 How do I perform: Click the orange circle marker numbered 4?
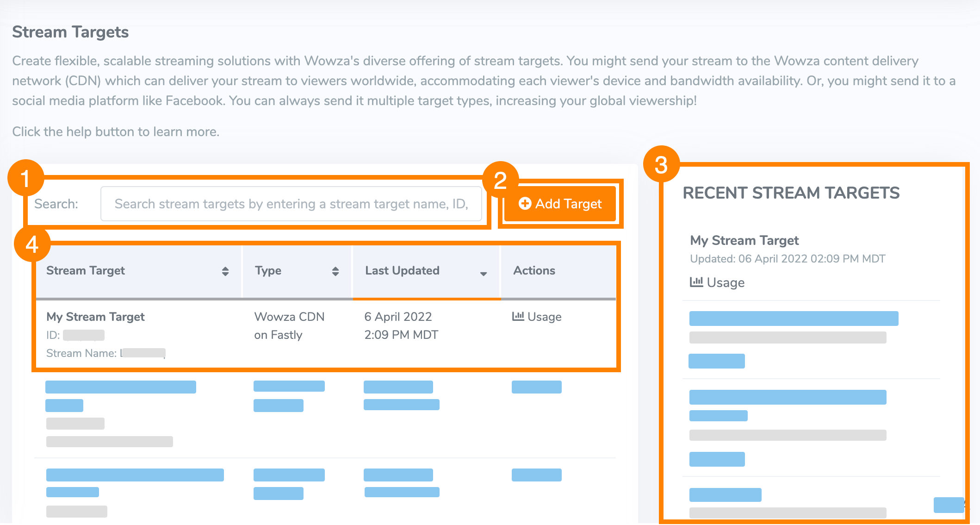32,244
